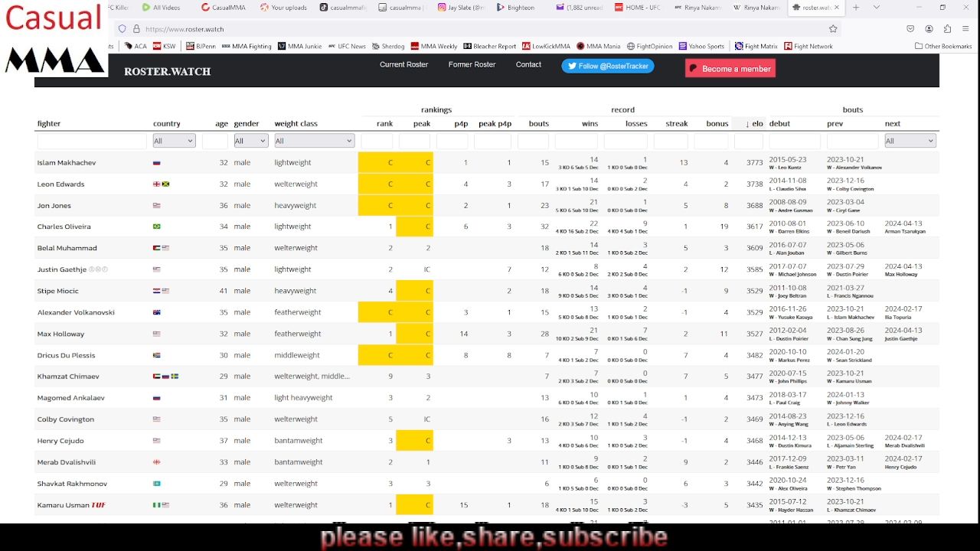Expand the country filter dropdown
Image resolution: width=980 pixels, height=551 pixels.
pos(174,141)
